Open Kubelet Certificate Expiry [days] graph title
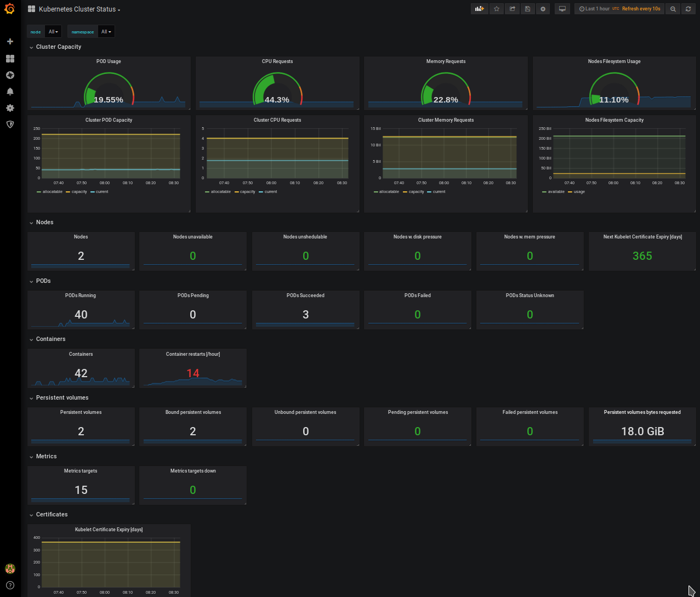The width and height of the screenshot is (700, 597). [x=109, y=530]
